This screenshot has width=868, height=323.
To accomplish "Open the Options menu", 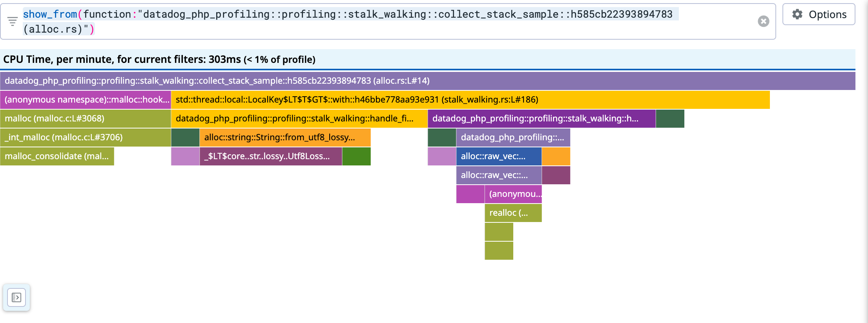I will [x=819, y=15].
